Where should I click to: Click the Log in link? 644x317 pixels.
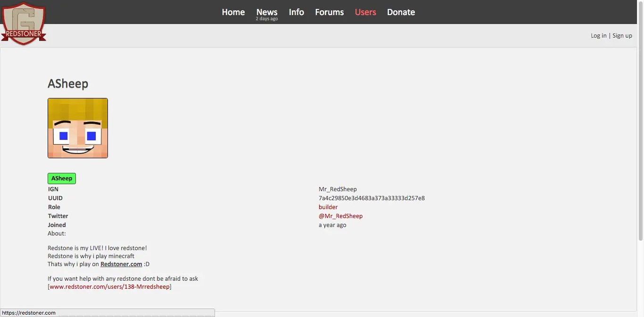(x=598, y=36)
